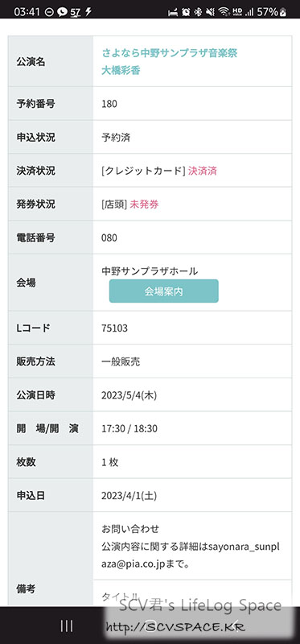Screen dimensions: 300x644
Task: Tap the 予約番号 value 180
Action: (x=109, y=104)
